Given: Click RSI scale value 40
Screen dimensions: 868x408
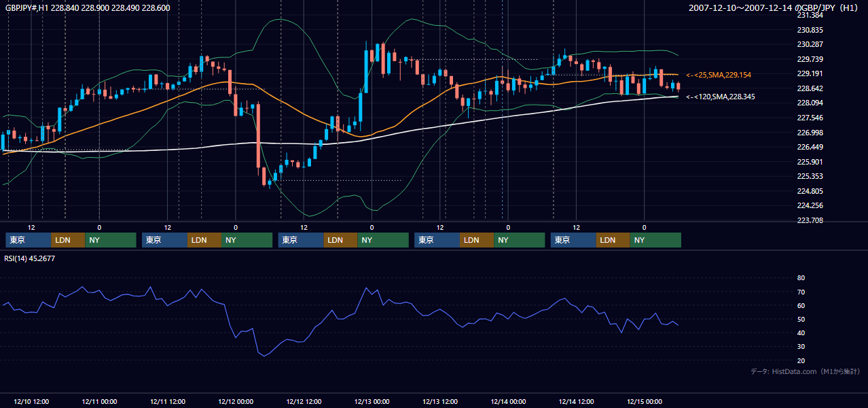Looking at the screenshot, I should click(801, 333).
